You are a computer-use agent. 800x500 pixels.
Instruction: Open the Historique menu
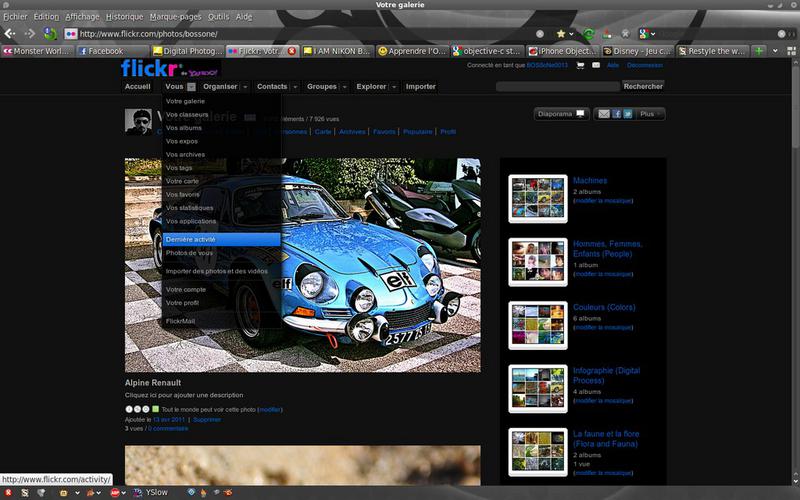(x=124, y=17)
